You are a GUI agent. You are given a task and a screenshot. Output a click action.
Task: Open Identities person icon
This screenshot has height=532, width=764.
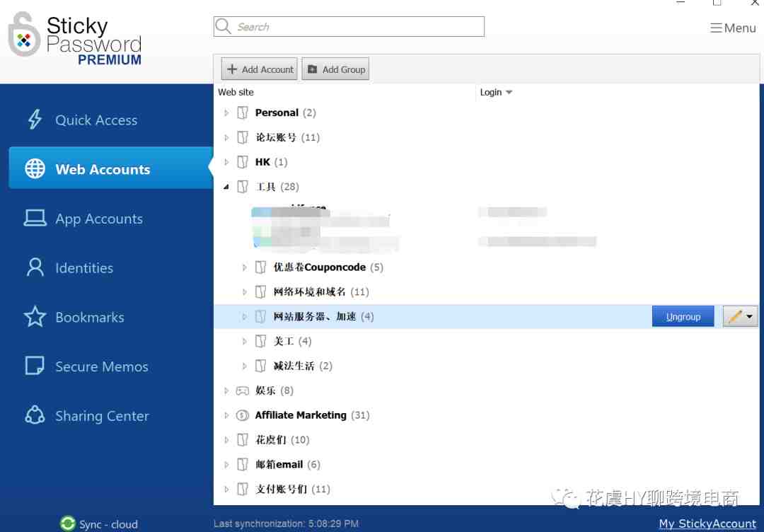35,267
